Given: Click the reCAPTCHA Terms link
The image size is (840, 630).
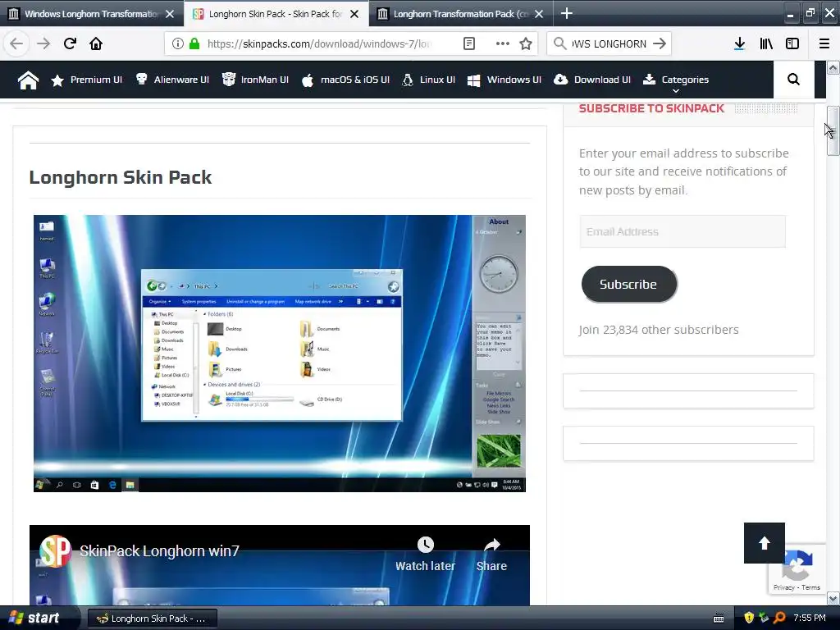Looking at the screenshot, I should coord(810,587).
